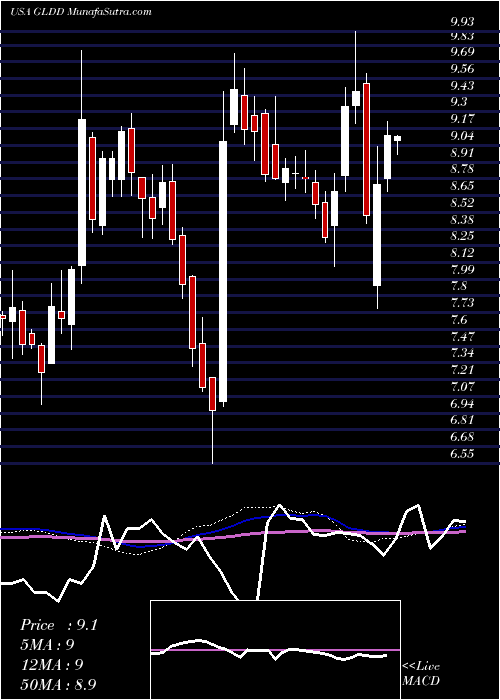Screen dimensions: 500x700
Task: Click the 8.52 price axis label
Action: [462, 202]
